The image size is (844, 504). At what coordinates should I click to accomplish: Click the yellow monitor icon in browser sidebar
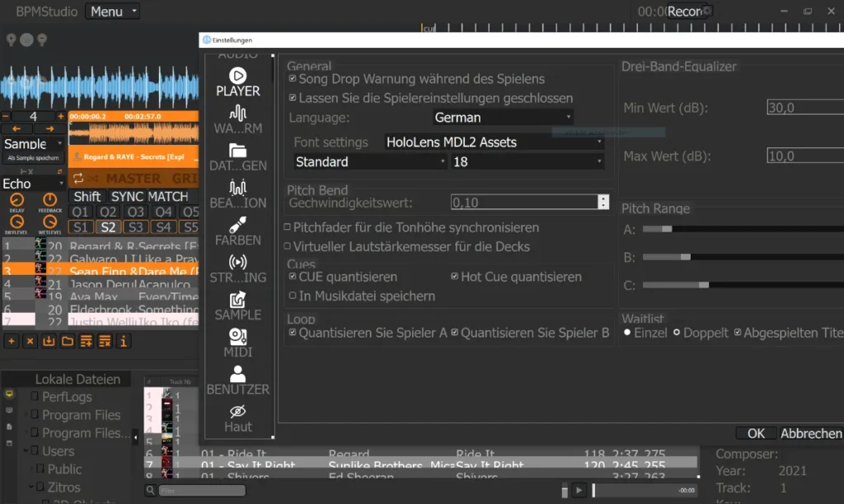pos(9,394)
